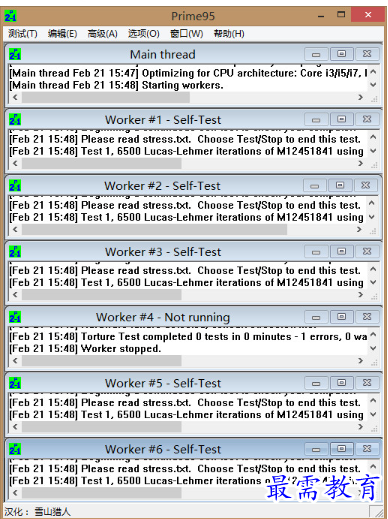Minimize the Worker #6 child window
The height and width of the screenshot is (519, 388).
[316, 449]
